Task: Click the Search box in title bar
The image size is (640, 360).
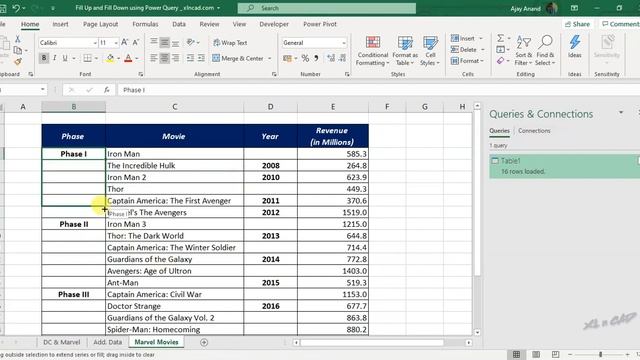Action: [327, 8]
